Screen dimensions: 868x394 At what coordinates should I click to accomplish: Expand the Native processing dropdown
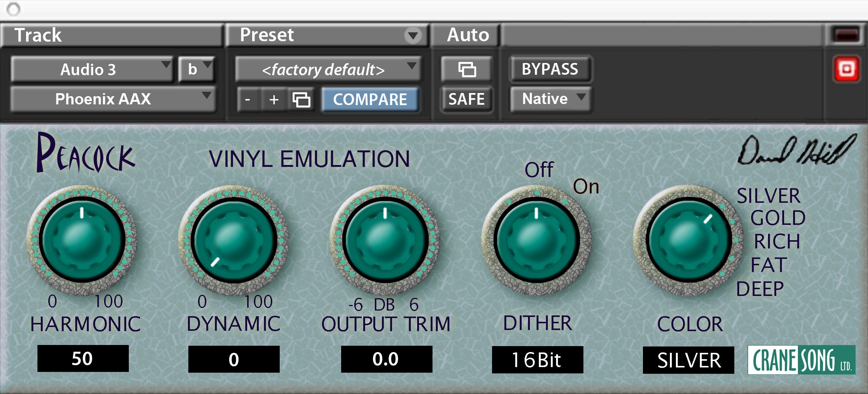pyautogui.click(x=550, y=99)
